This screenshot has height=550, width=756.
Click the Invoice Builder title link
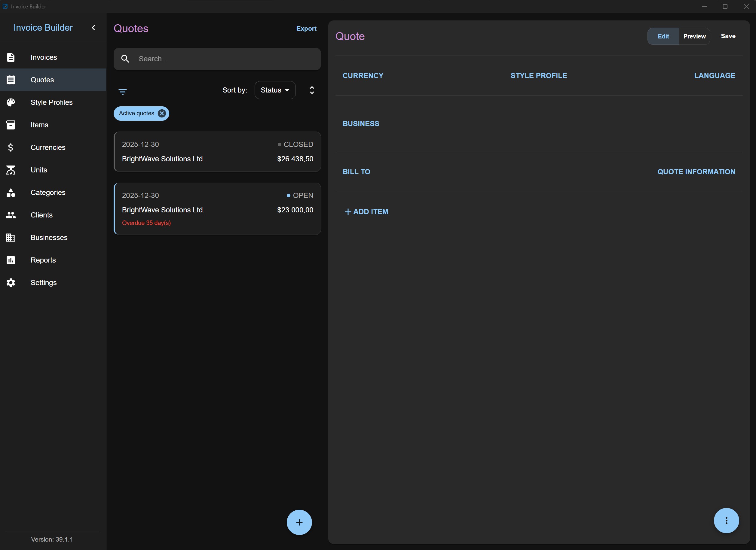pos(43,28)
